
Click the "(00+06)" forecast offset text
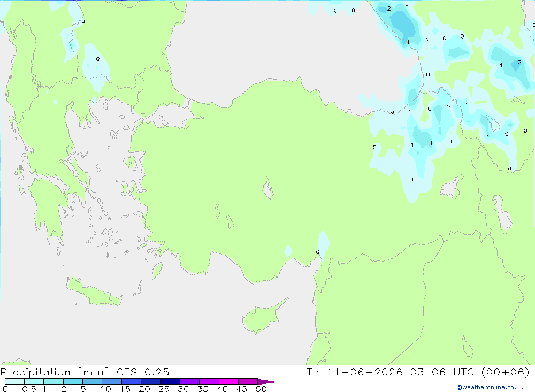[506, 372]
